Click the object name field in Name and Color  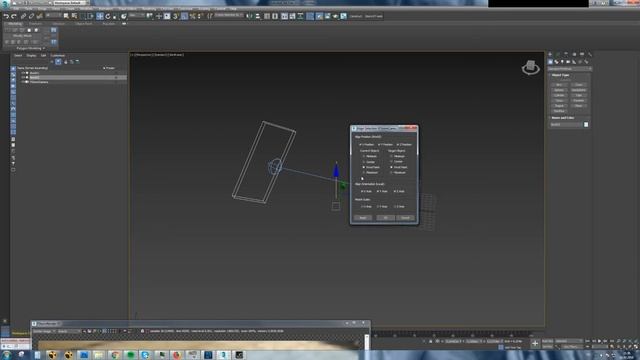[x=565, y=124]
